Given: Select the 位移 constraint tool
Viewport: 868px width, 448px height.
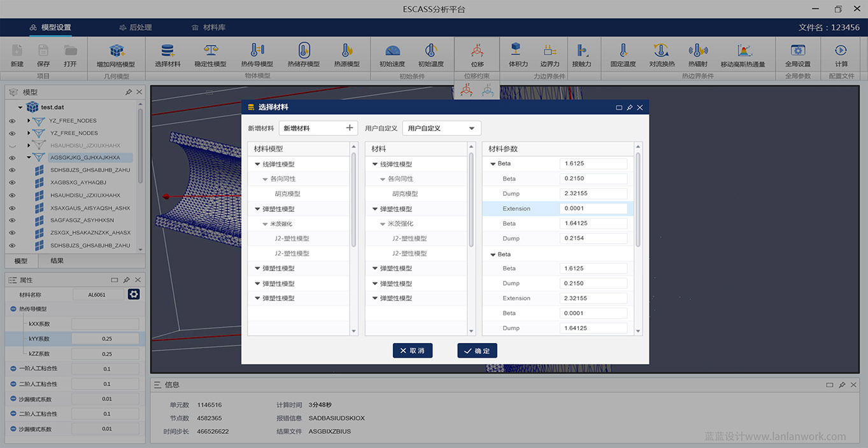Looking at the screenshot, I should click(477, 52).
